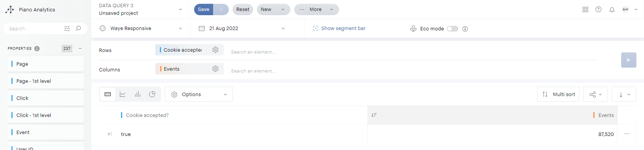Open the date picker 21 Aug 2022

pyautogui.click(x=242, y=28)
